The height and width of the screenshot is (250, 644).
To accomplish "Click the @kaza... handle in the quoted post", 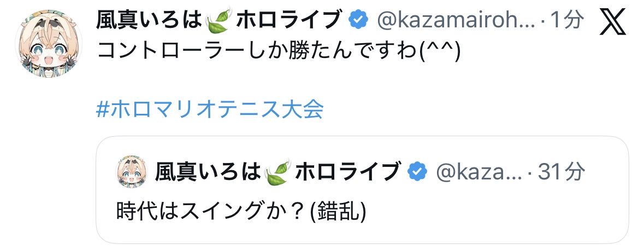I will coord(475,172).
